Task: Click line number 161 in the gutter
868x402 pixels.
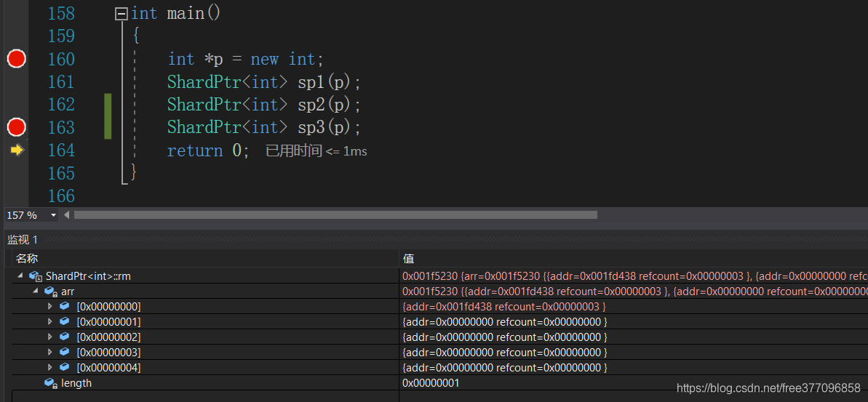Action: pyautogui.click(x=61, y=82)
